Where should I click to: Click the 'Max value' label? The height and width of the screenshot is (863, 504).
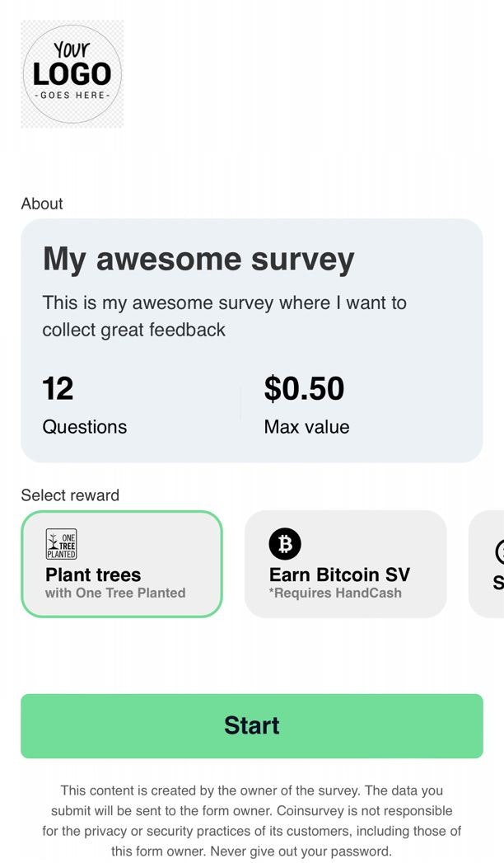tap(306, 427)
